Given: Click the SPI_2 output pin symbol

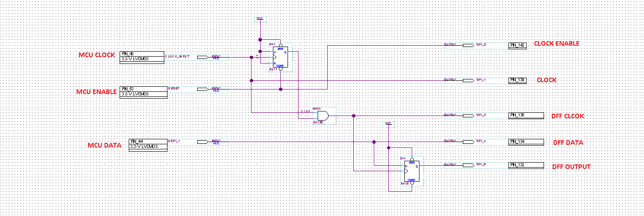Looking at the screenshot, I should pyautogui.click(x=468, y=116).
